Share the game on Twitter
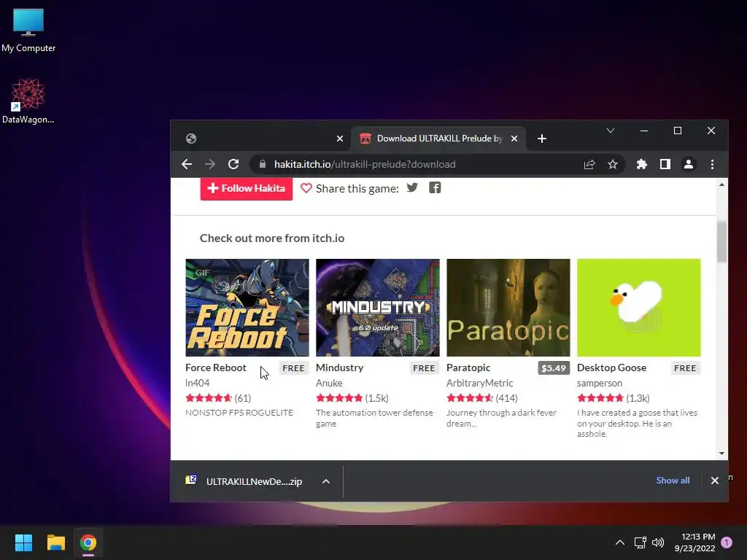 click(x=413, y=187)
